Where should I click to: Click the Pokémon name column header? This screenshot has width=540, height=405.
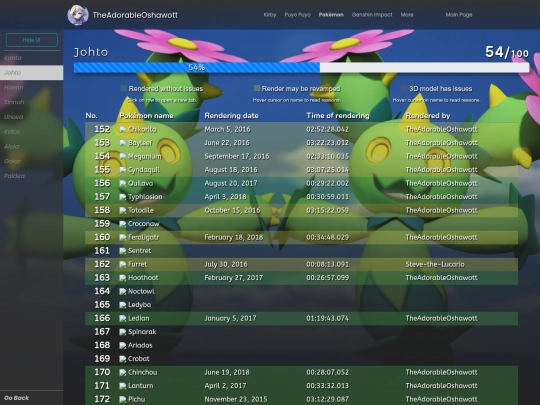click(146, 116)
